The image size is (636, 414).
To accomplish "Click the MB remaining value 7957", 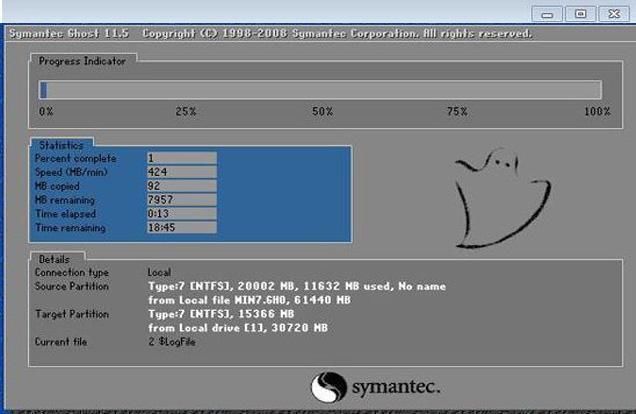I will [182, 199].
